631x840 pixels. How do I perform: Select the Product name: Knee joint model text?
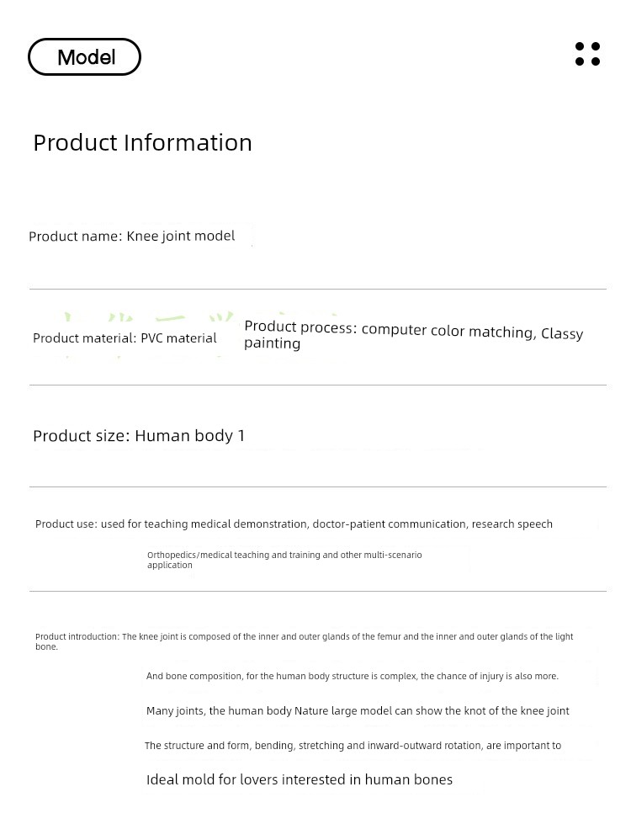coord(132,237)
